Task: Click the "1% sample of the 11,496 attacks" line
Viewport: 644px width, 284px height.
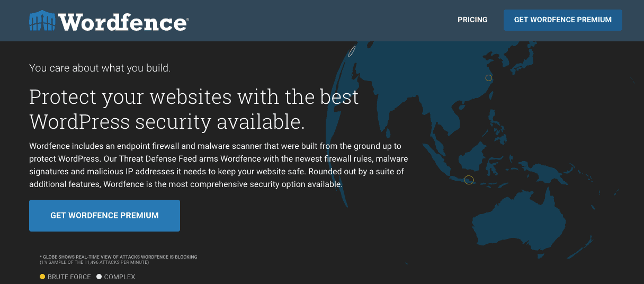Action: coord(94,262)
